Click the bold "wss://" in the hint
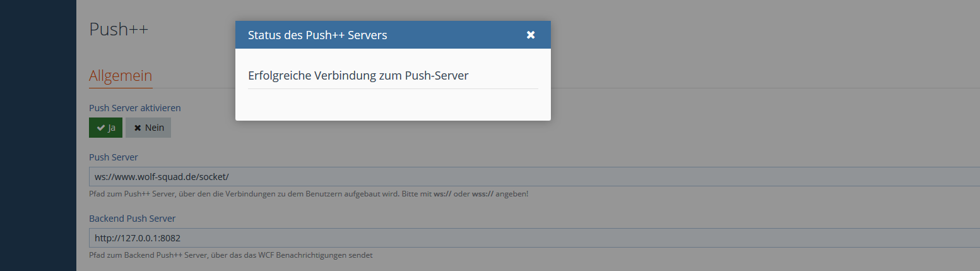The width and height of the screenshot is (980, 271). (483, 193)
